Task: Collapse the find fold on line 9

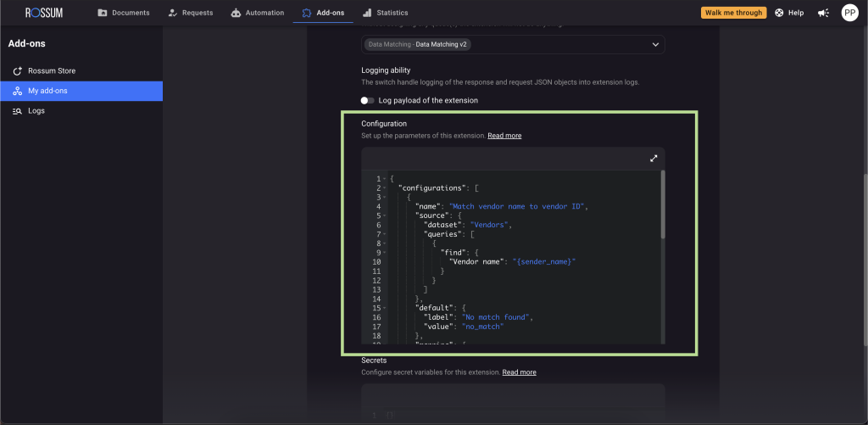Action: click(385, 253)
